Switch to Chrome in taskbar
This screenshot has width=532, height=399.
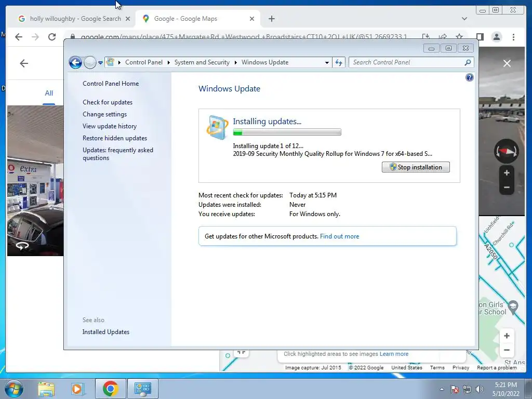point(110,389)
